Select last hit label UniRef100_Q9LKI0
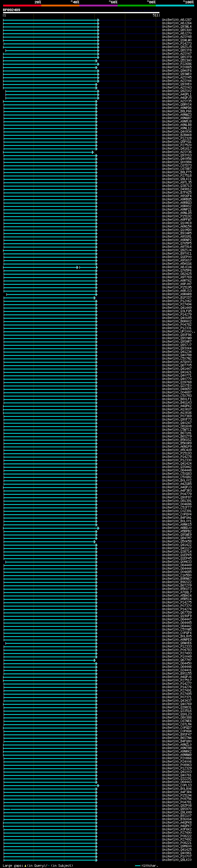 [x=176, y=859]
